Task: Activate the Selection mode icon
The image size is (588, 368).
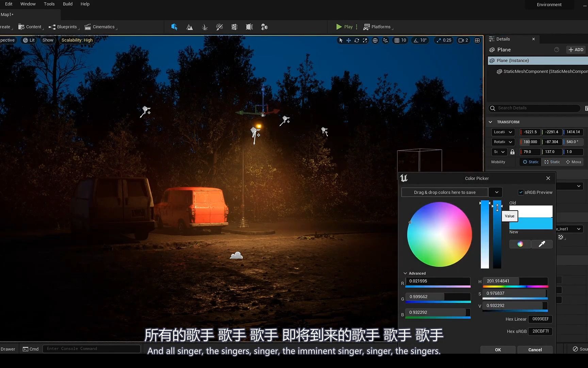Action: coord(174,27)
